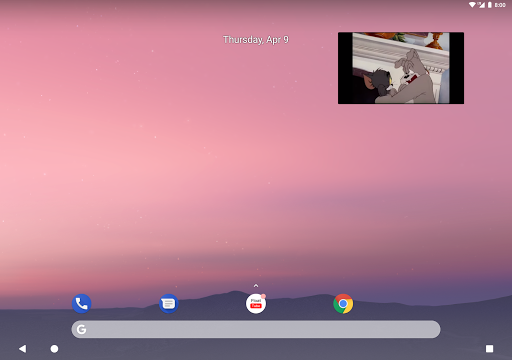512x360 pixels.
Task: Tap the black bar left of video
Action: point(345,68)
